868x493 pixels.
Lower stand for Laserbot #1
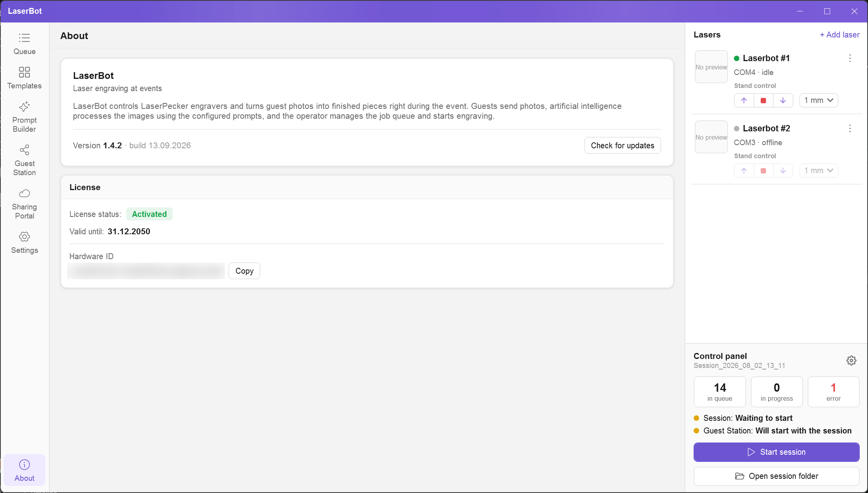coord(783,101)
